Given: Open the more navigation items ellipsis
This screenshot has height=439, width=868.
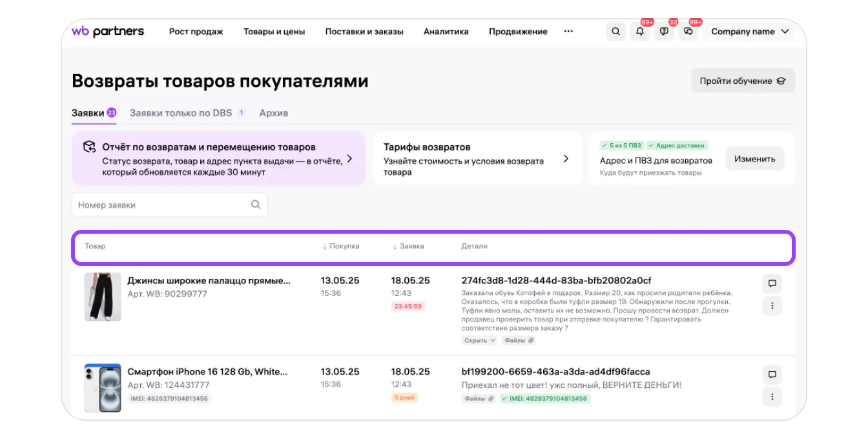Looking at the screenshot, I should (x=568, y=31).
